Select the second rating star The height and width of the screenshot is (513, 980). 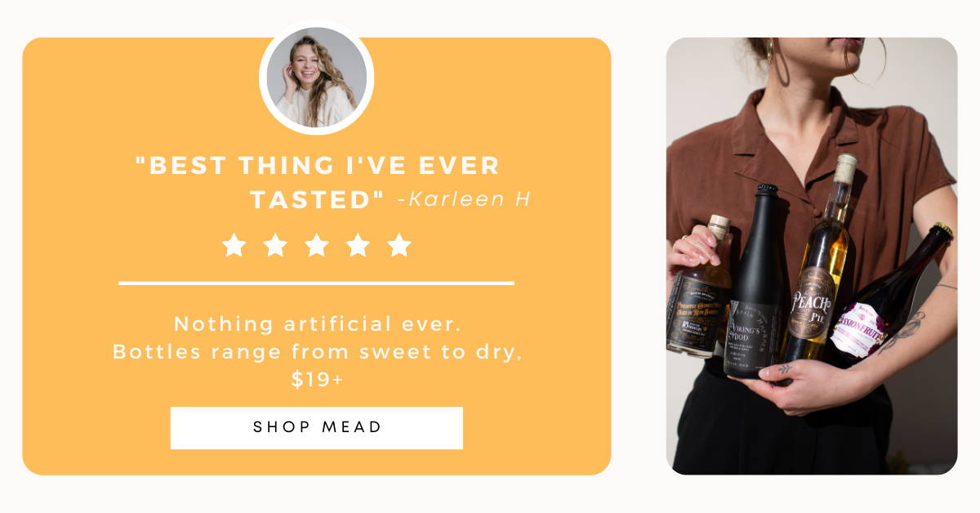[x=275, y=245]
